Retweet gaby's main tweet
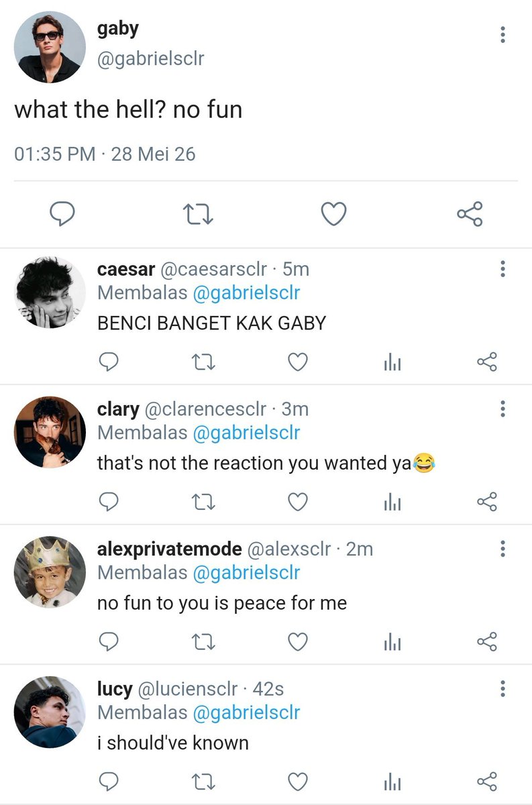 (199, 214)
